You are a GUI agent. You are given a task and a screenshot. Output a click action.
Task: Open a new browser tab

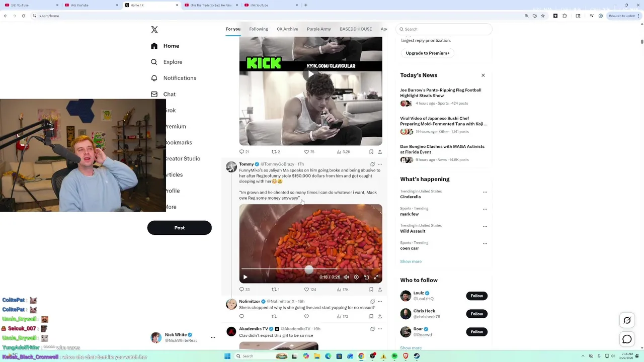pos(305,5)
